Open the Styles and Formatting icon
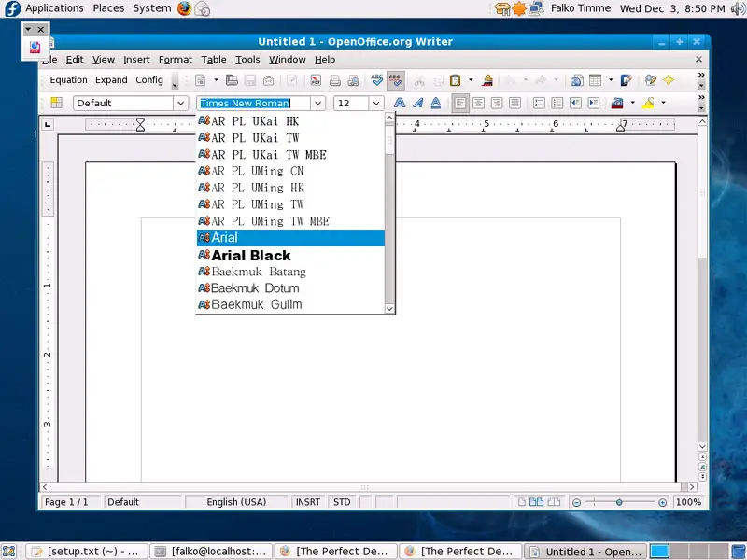Image resolution: width=747 pixels, height=560 pixels. [57, 103]
